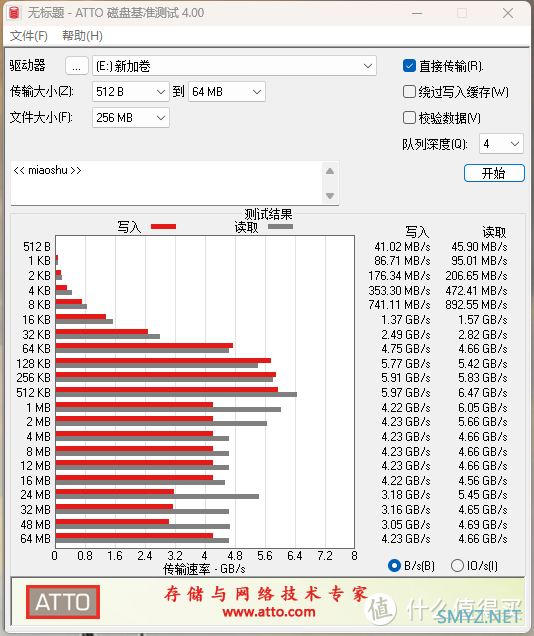Click the 16 KB write value 1.37 GB/s
The image size is (534, 636).
coord(406,320)
